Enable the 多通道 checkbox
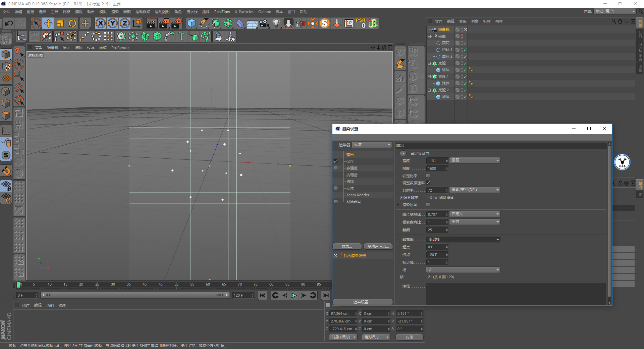Viewport: 644px width, 349px height. pos(336,168)
